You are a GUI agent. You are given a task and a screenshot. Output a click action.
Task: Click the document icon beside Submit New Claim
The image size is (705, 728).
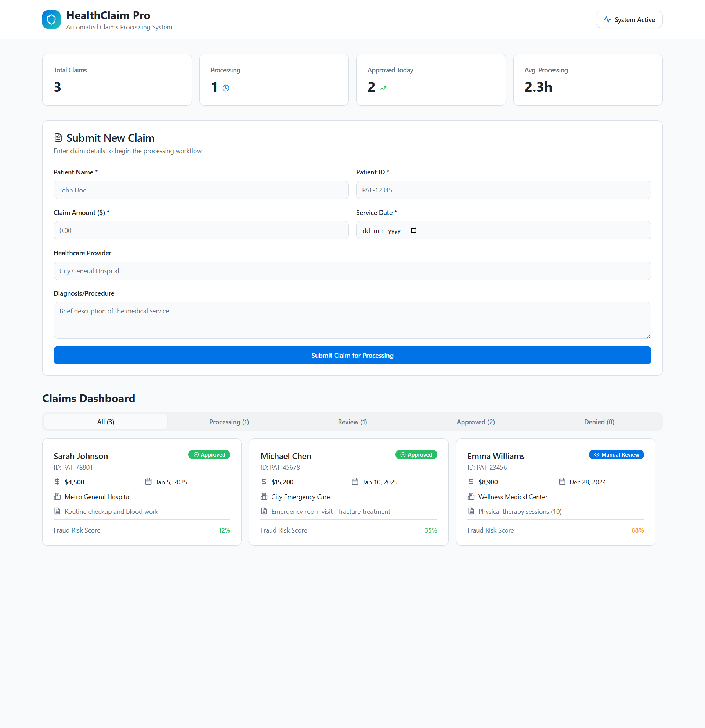[x=58, y=138]
